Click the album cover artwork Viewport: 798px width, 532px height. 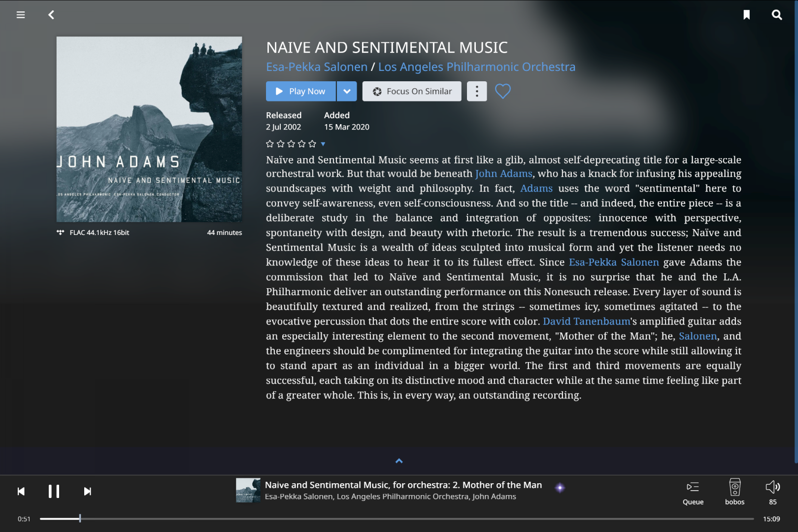149,129
